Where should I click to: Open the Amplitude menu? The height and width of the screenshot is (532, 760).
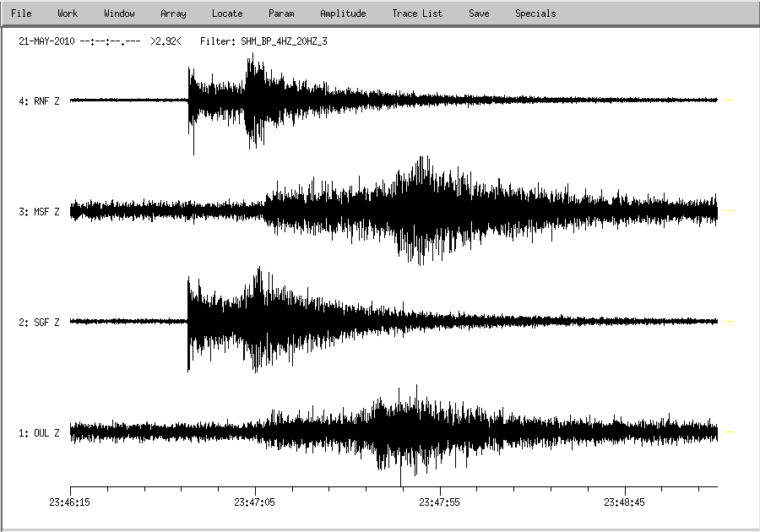(343, 14)
